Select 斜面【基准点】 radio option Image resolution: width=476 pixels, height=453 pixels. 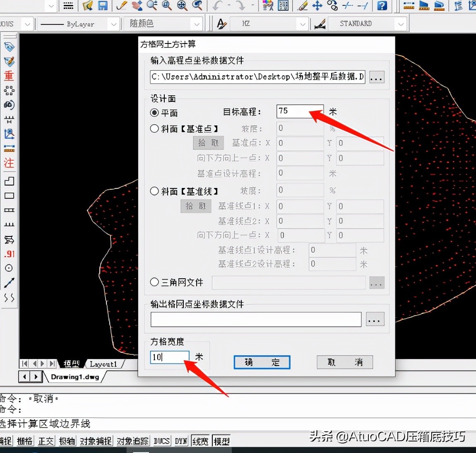154,129
